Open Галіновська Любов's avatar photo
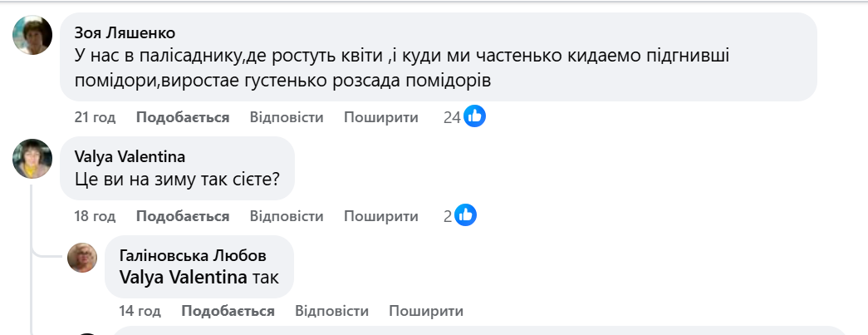The height and width of the screenshot is (335, 868). click(x=82, y=258)
